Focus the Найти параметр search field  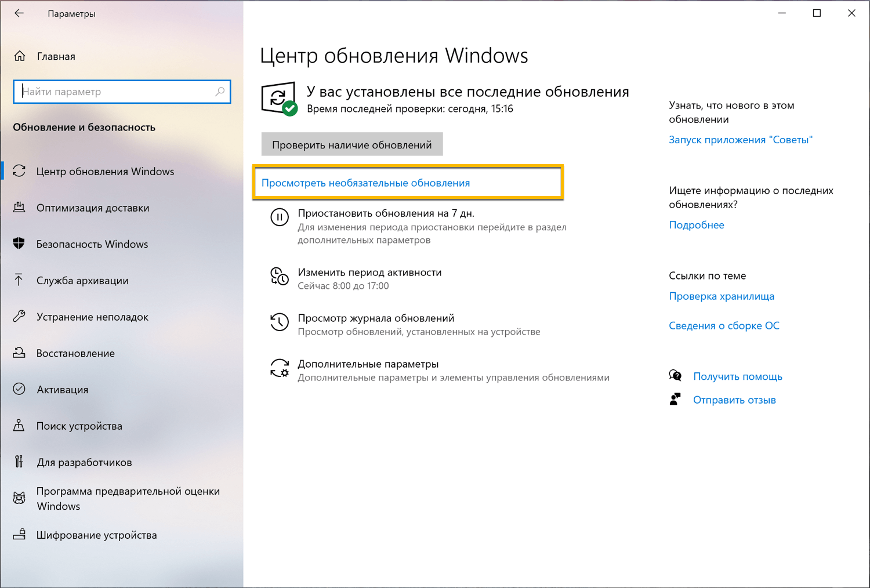[122, 92]
